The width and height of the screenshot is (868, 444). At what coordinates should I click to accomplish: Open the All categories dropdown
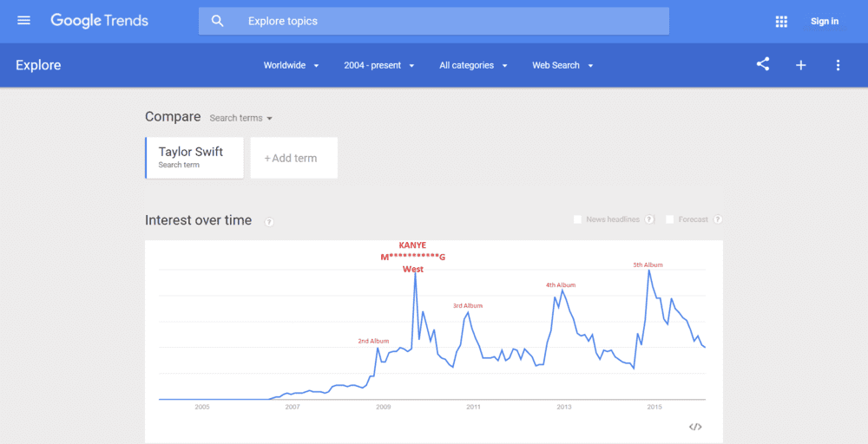click(473, 65)
